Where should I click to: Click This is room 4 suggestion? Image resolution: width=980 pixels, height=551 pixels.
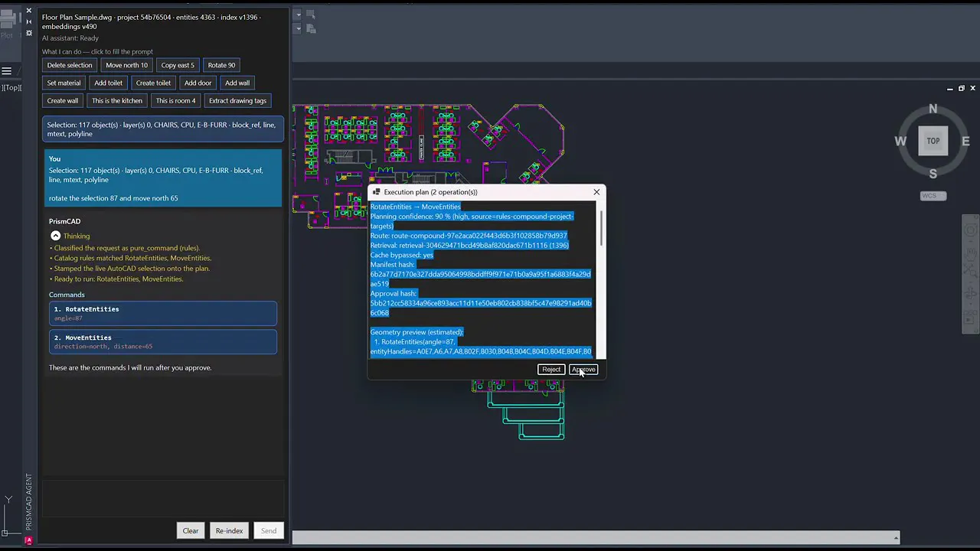175,100
